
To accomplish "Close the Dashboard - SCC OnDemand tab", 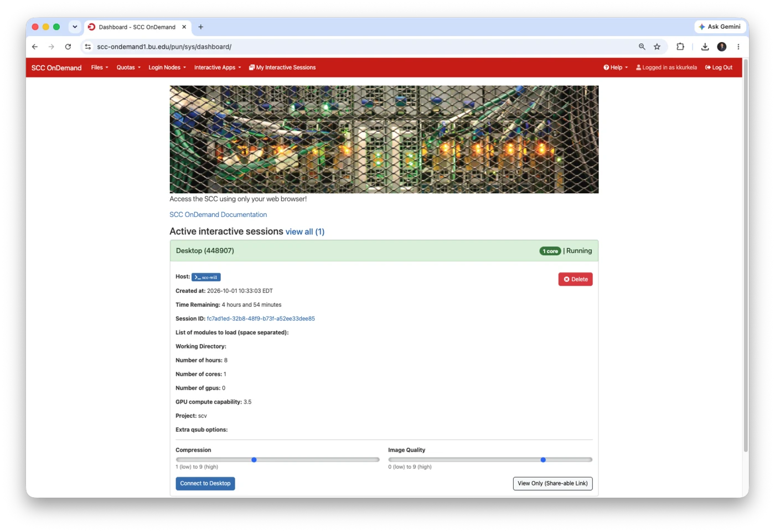I will 184,27.
